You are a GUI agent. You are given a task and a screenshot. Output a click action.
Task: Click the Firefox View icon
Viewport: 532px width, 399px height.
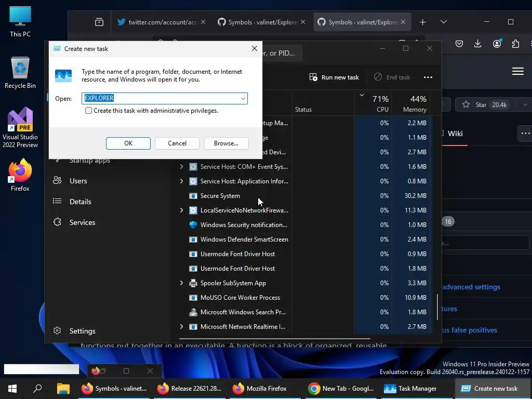pyautogui.click(x=99, y=22)
